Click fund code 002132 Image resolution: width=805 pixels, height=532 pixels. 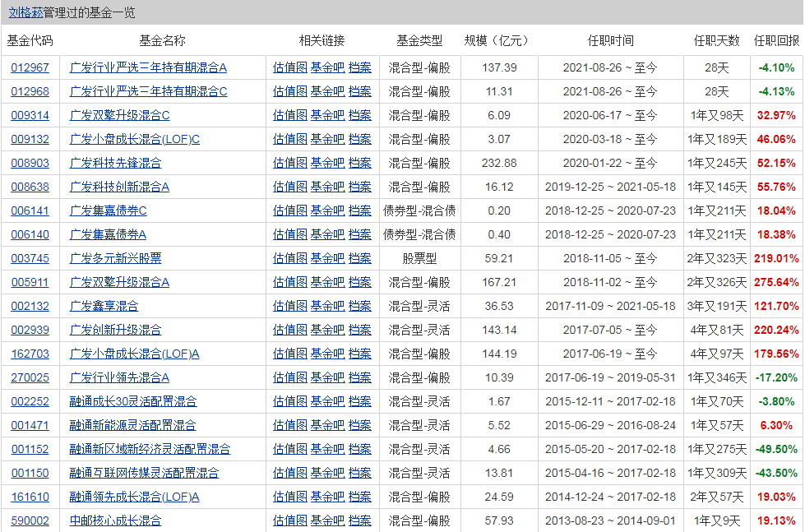[30, 306]
